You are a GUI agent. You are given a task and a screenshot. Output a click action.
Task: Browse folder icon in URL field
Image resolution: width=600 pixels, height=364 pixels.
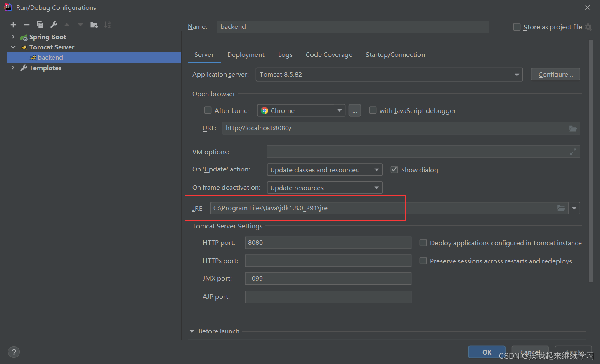573,128
